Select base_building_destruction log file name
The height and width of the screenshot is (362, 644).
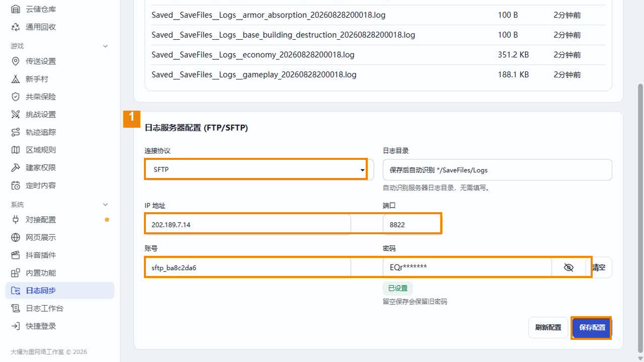click(283, 35)
